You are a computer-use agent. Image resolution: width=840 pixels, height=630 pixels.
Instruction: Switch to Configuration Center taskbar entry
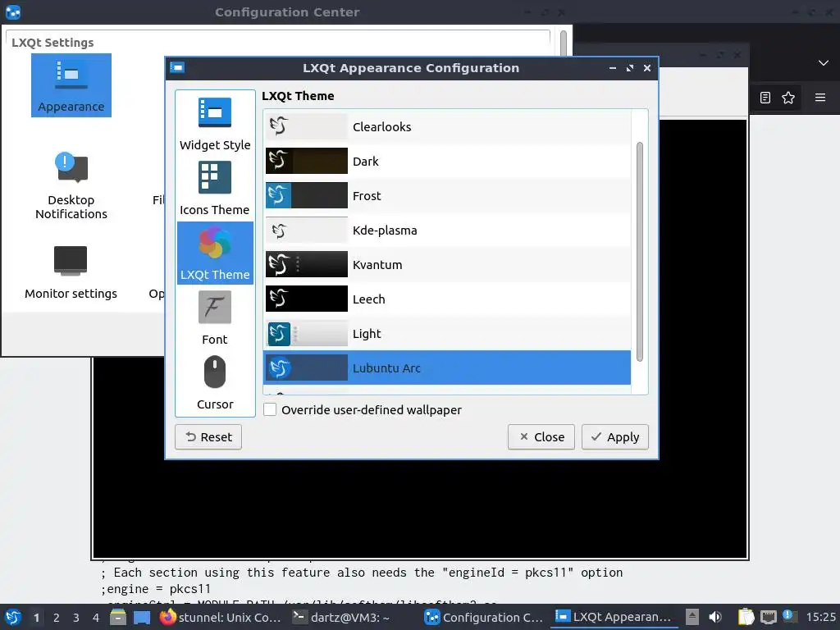[484, 617]
